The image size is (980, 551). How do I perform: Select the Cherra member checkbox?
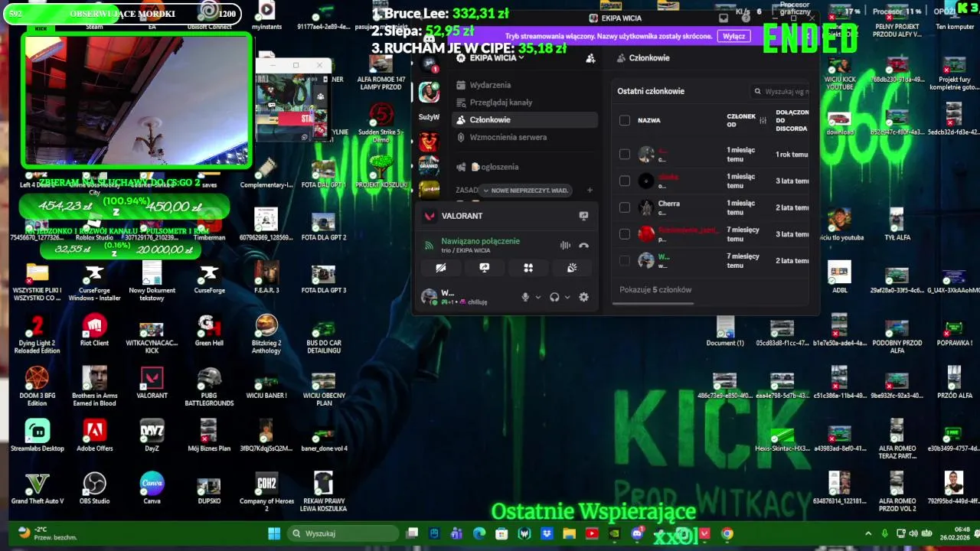tap(625, 207)
